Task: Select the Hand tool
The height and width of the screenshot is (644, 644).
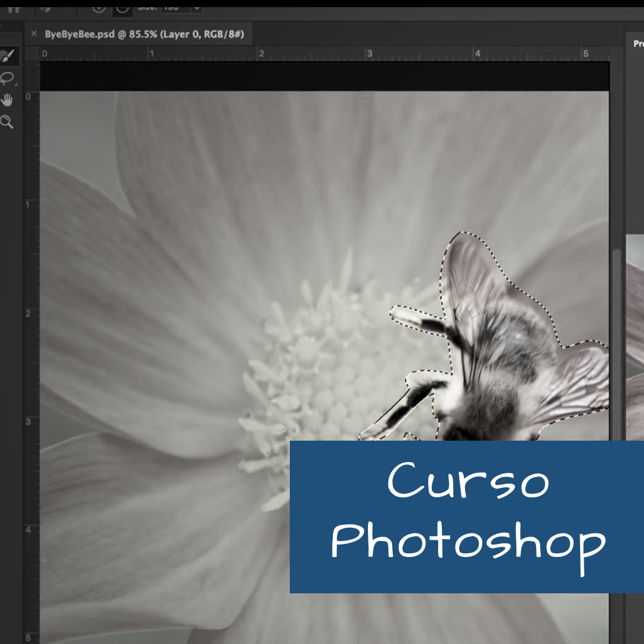Action: (8, 100)
